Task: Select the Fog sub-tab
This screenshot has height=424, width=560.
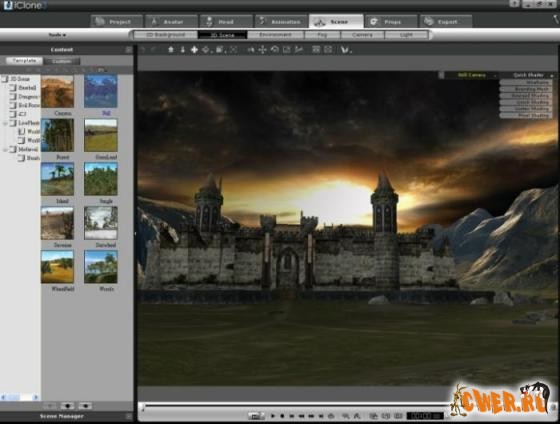Action: pos(322,35)
